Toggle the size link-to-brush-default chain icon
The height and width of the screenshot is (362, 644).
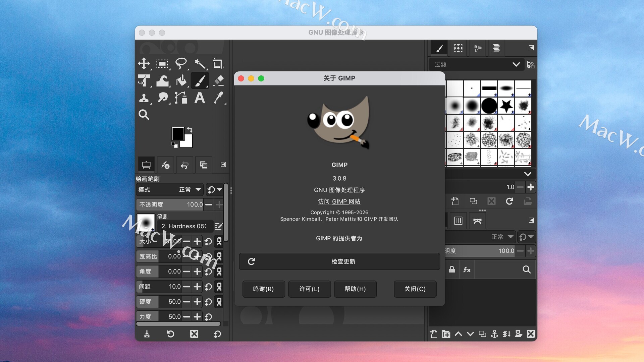(219, 241)
